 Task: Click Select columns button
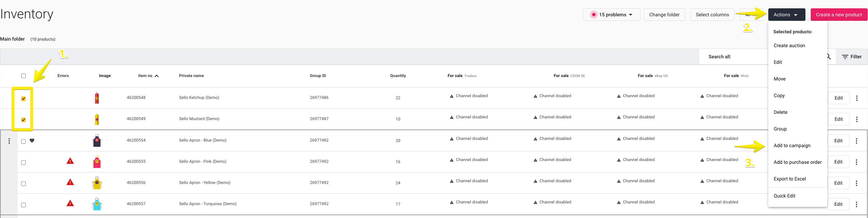click(712, 15)
